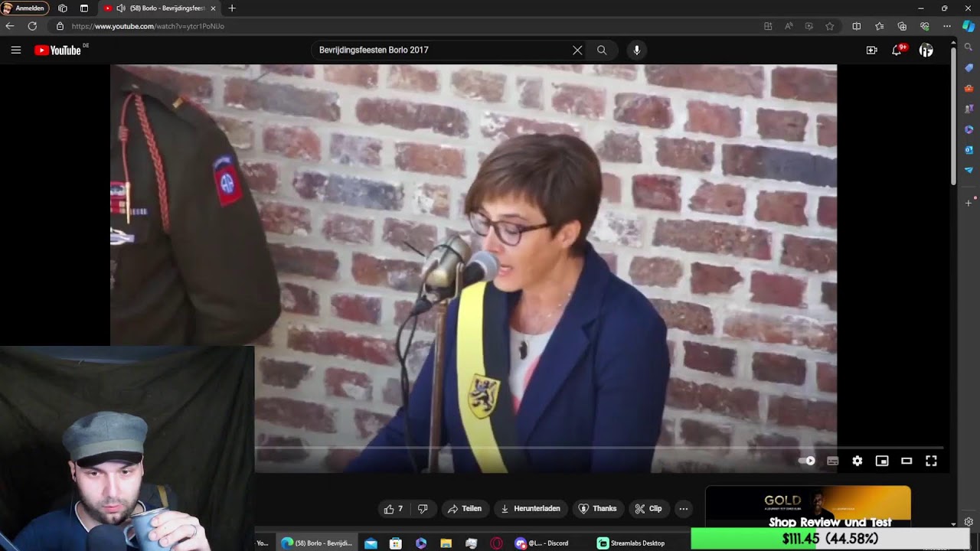
Task: Click the search magnifier button
Action: coord(602,50)
